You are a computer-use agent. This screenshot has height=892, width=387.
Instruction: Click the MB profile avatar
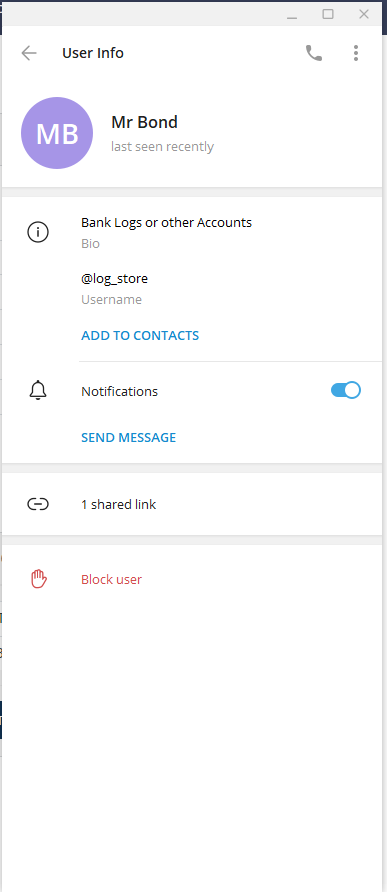coord(57,133)
